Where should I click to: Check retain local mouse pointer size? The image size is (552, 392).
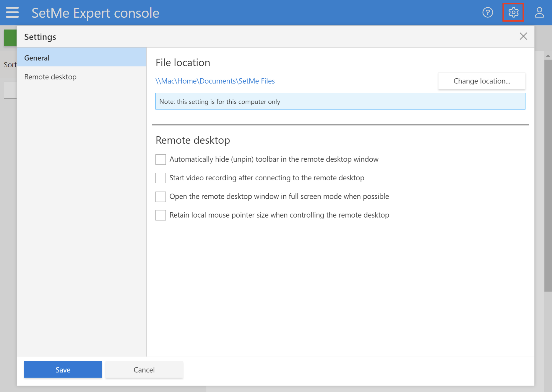(160, 215)
